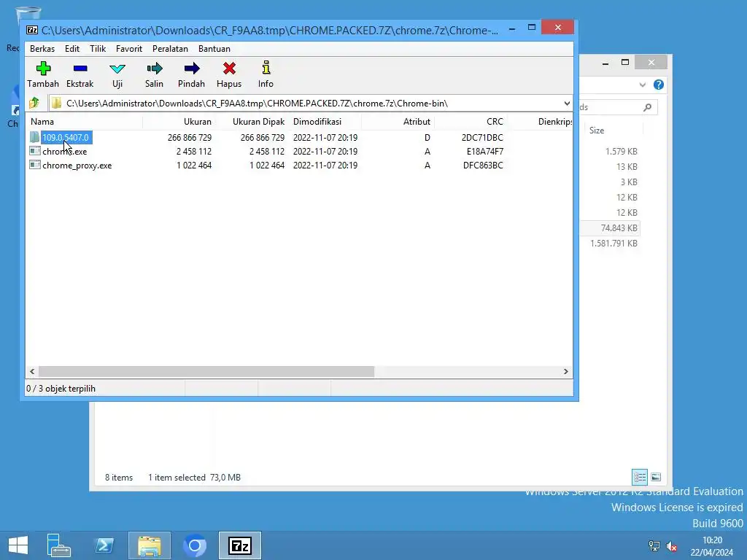
Task: Sort by Explorer Size column header
Action: click(x=614, y=131)
